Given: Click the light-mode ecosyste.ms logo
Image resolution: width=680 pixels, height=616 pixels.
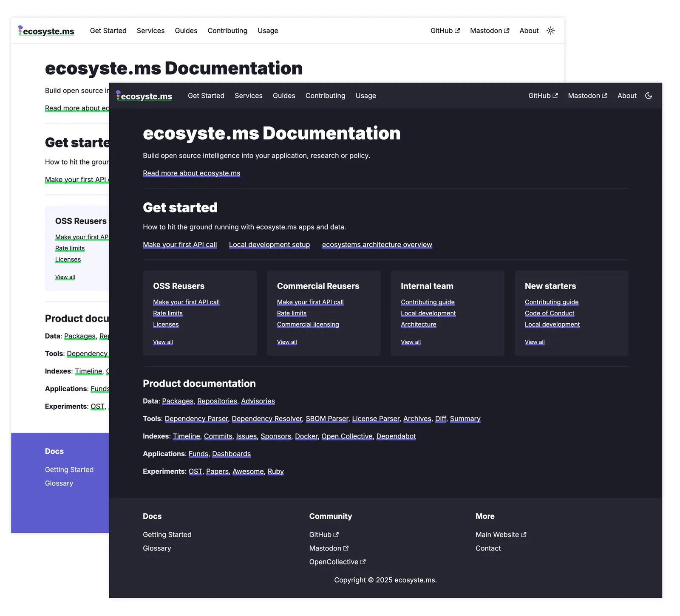Looking at the screenshot, I should (x=46, y=31).
